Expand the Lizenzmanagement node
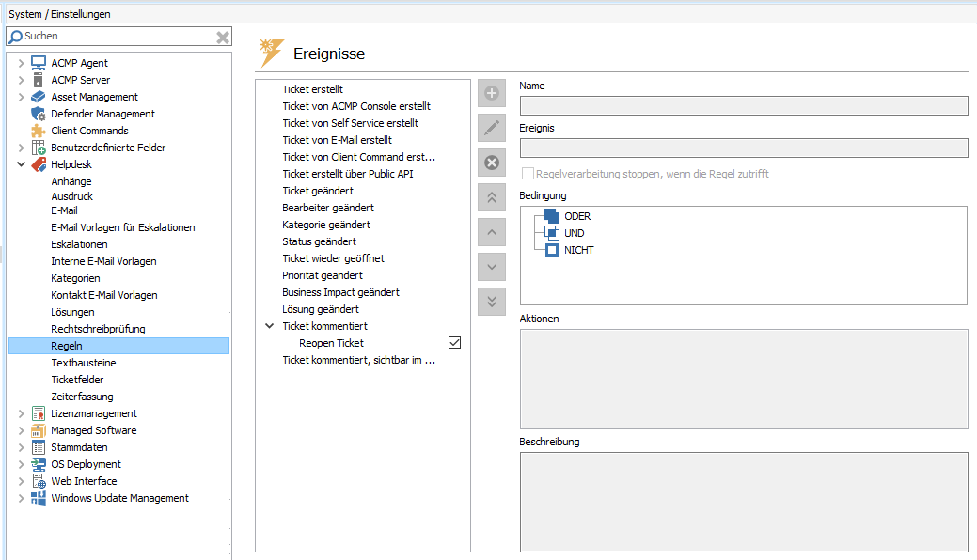 pos(22,413)
